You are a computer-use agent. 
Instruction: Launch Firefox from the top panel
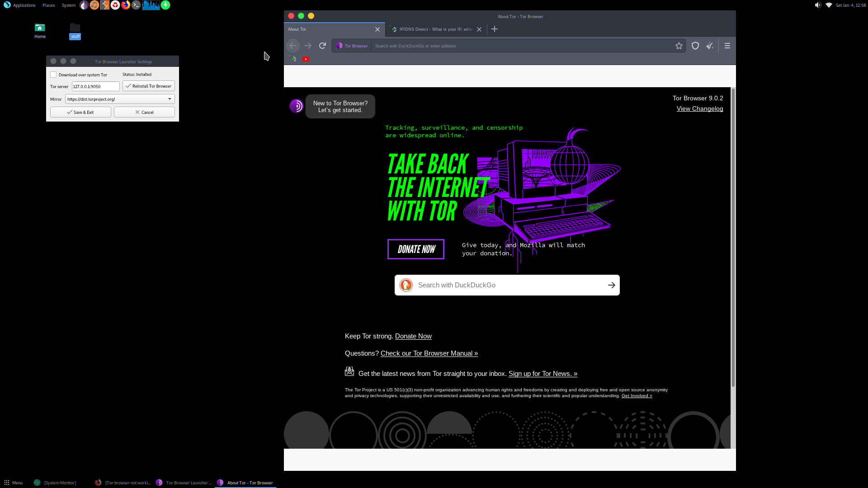coord(126,5)
